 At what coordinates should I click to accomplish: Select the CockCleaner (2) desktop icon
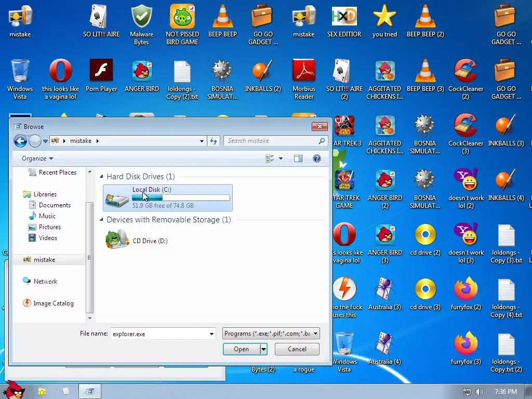(465, 79)
